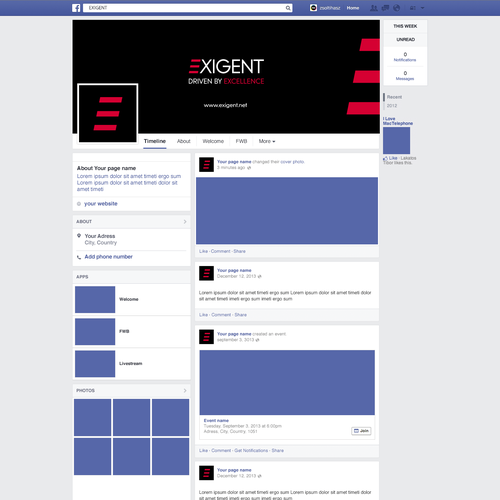Open the FWB tab
Image resolution: width=500 pixels, height=500 pixels.
(x=241, y=141)
